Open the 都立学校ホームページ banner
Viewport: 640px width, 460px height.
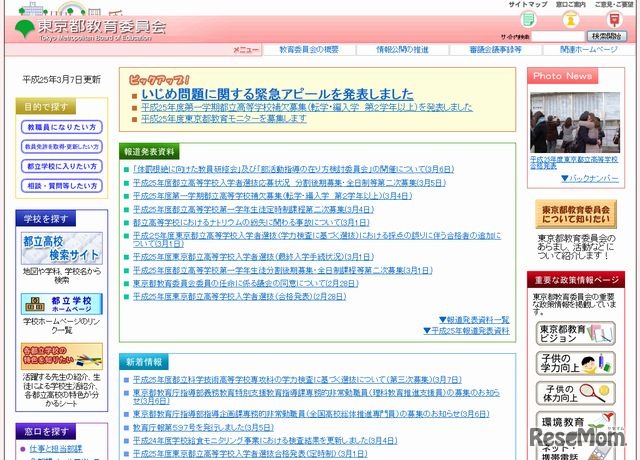click(x=62, y=304)
